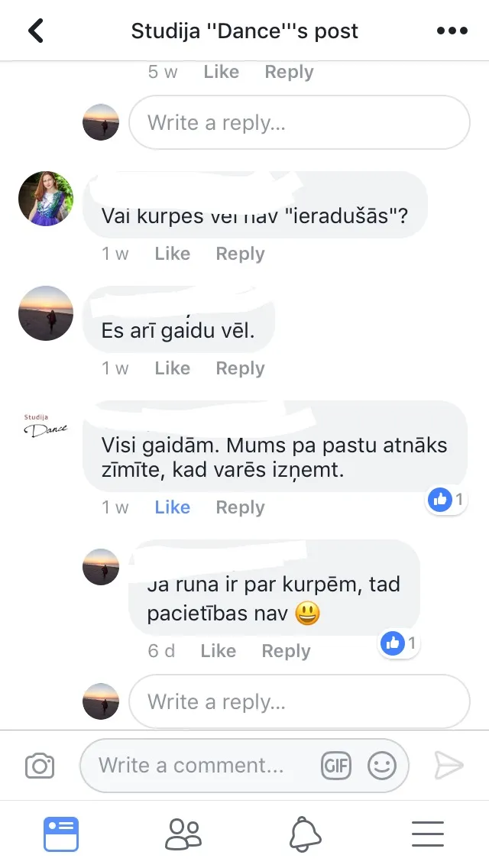Tap the bottom 'Write a reply...' field
The height and width of the screenshot is (868, 489).
click(300, 701)
